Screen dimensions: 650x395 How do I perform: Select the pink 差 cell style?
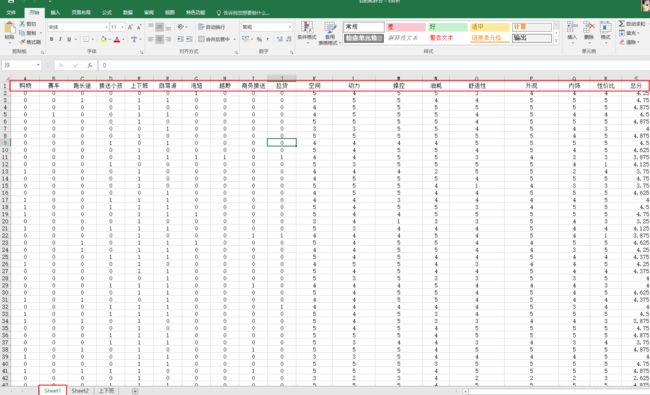click(x=406, y=27)
